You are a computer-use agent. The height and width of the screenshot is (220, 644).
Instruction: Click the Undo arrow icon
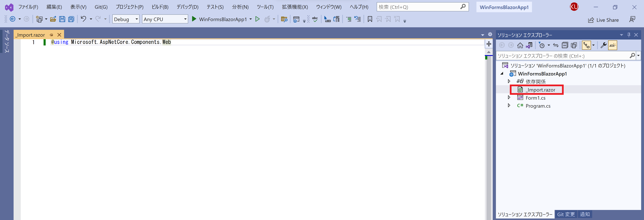click(x=84, y=19)
